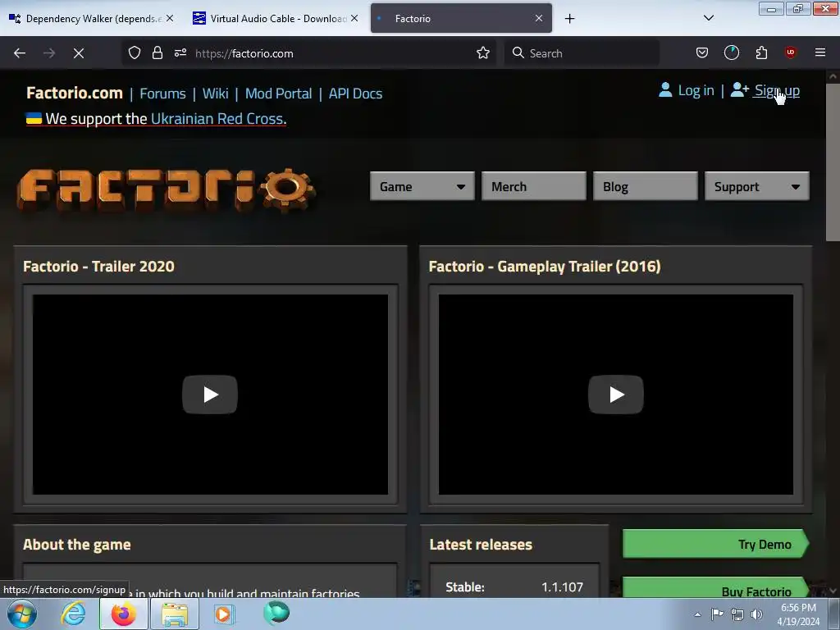Open the Extensions puzzle-piece icon
The image size is (840, 630).
(761, 52)
